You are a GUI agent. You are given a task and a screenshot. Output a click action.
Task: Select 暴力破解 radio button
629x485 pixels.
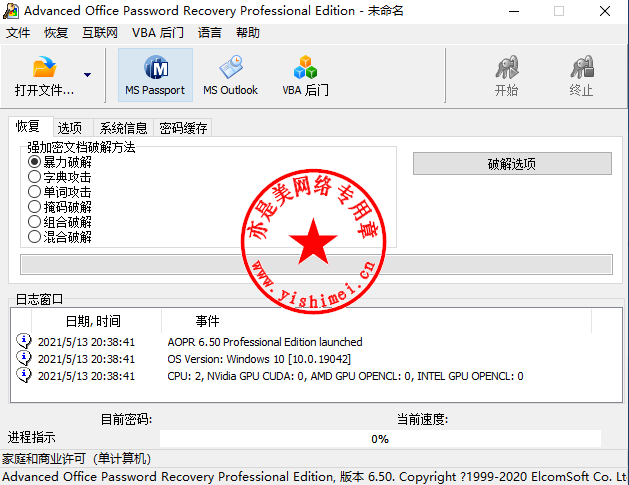click(x=34, y=162)
